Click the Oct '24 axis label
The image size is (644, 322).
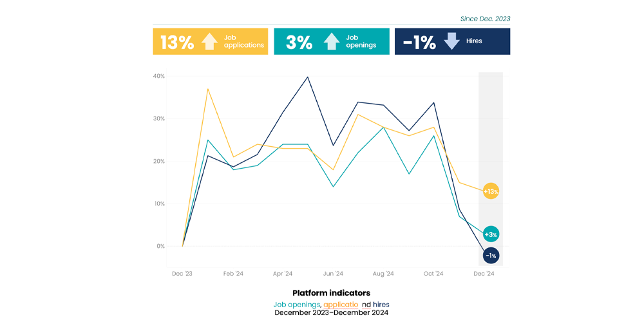point(433,274)
